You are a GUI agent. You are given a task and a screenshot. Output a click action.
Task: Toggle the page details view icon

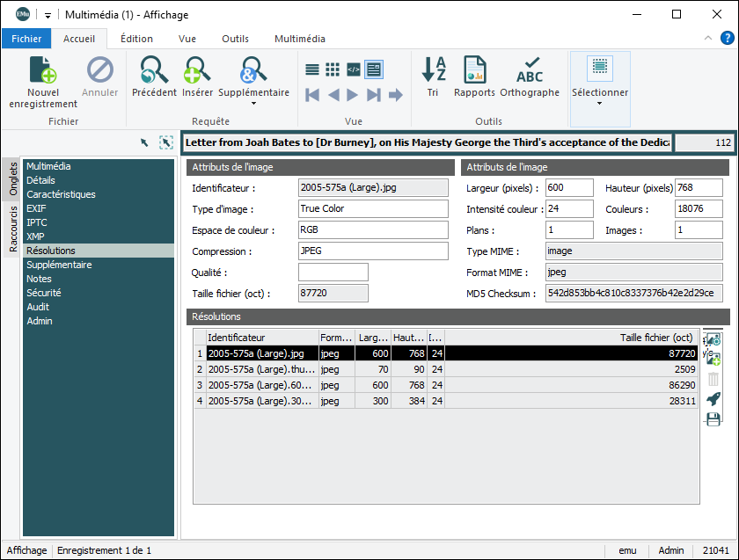tap(374, 69)
